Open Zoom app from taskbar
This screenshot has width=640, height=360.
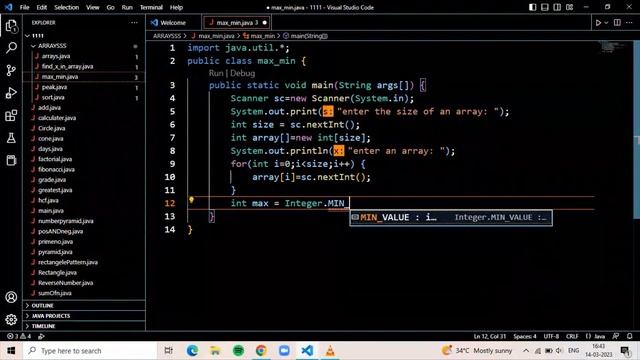coord(284,351)
